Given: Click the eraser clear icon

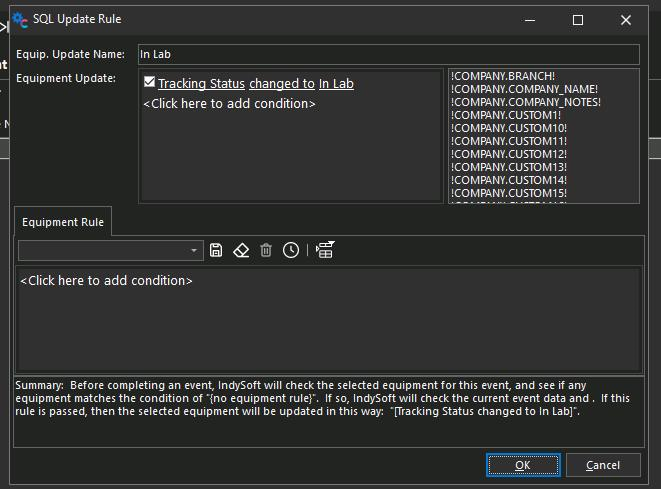Looking at the screenshot, I should click(x=241, y=250).
